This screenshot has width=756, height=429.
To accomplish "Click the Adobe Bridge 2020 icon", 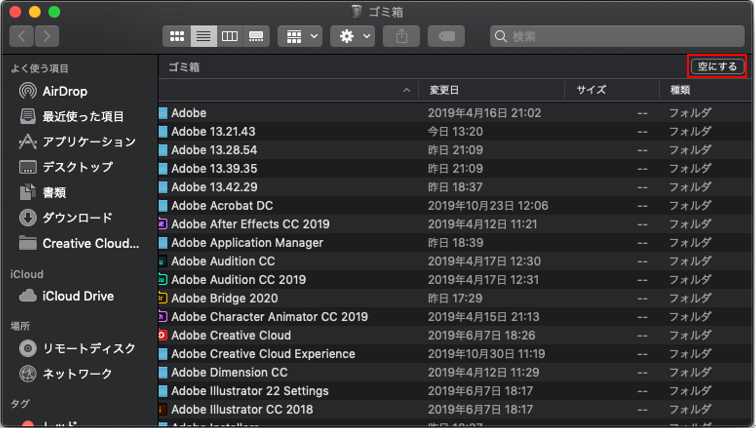I will coord(163,298).
